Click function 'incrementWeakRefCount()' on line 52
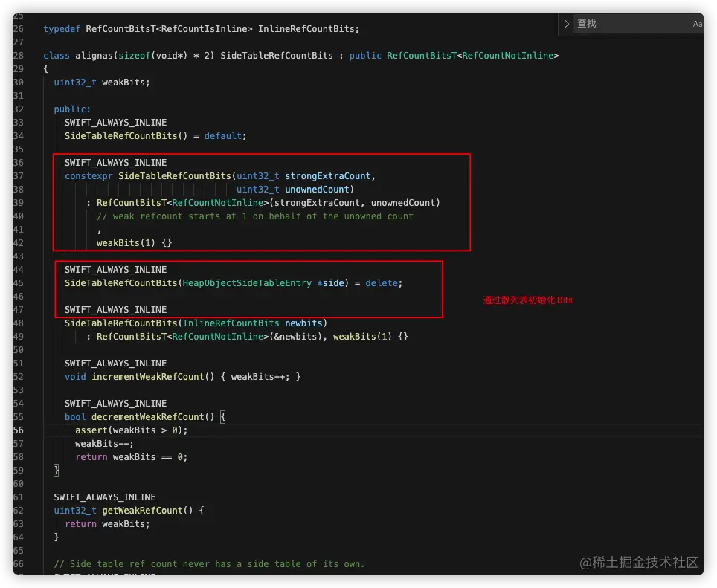The width and height of the screenshot is (717, 588). tap(153, 377)
